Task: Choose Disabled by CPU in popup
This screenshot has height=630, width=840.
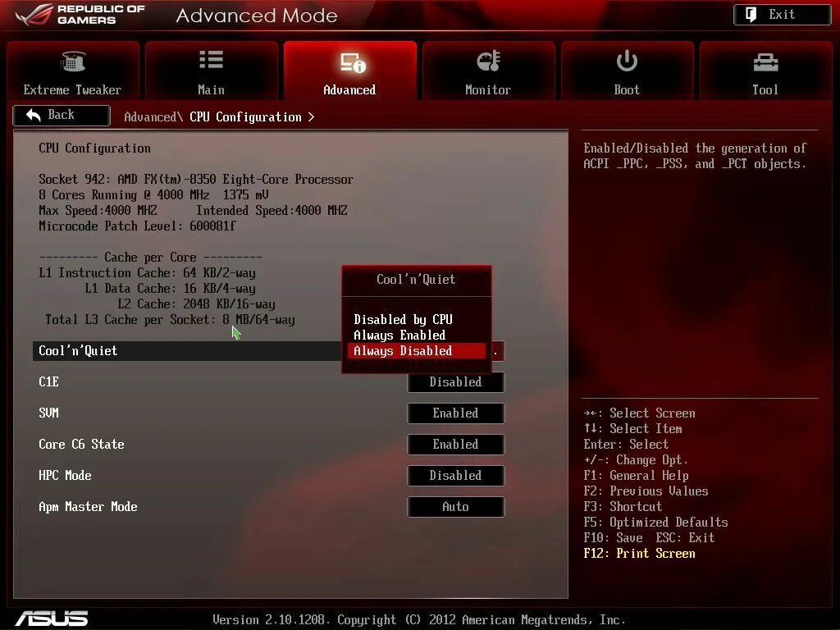Action: click(x=403, y=320)
